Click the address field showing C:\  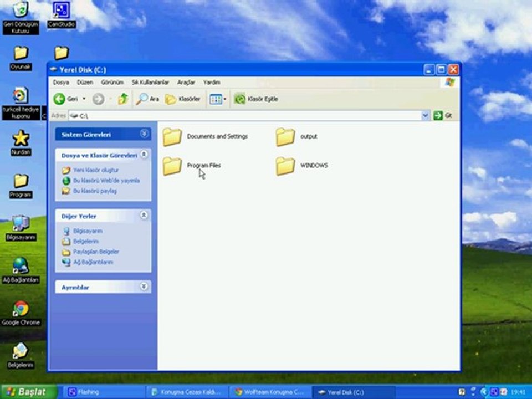(245, 116)
